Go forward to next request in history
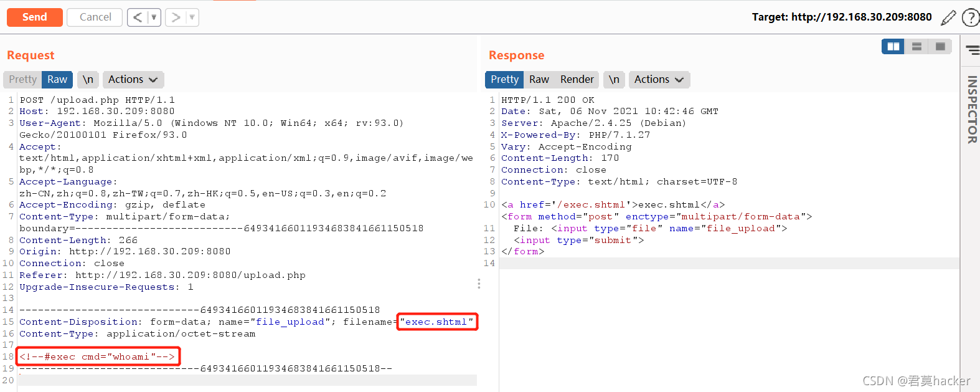Viewport: 980px width, 392px height. [x=176, y=17]
